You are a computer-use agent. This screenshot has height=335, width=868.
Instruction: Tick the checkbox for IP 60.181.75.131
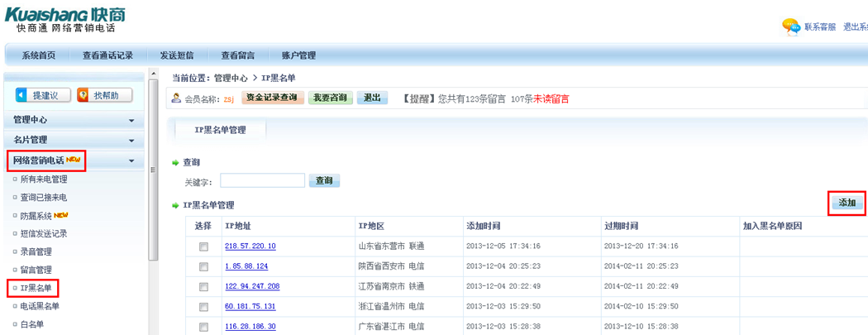click(203, 306)
